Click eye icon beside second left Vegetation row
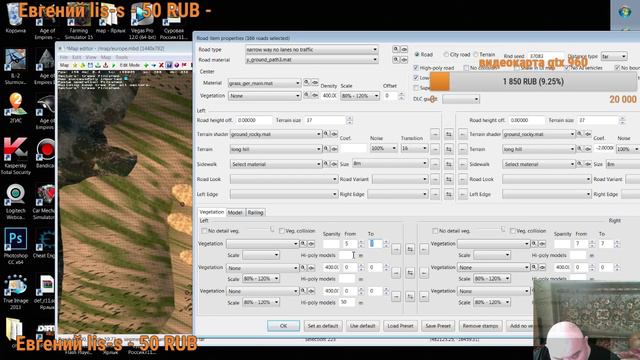This screenshot has width=640, height=360. (x=311, y=268)
